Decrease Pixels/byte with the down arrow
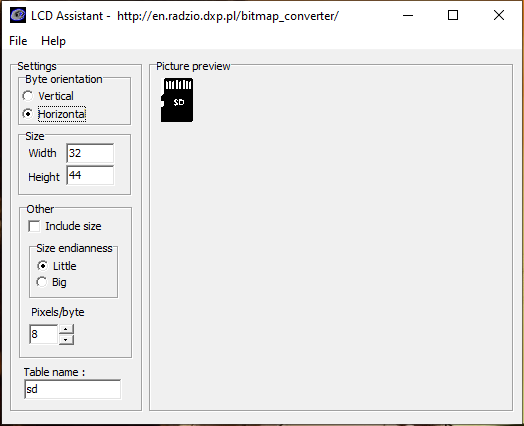 pos(66,340)
